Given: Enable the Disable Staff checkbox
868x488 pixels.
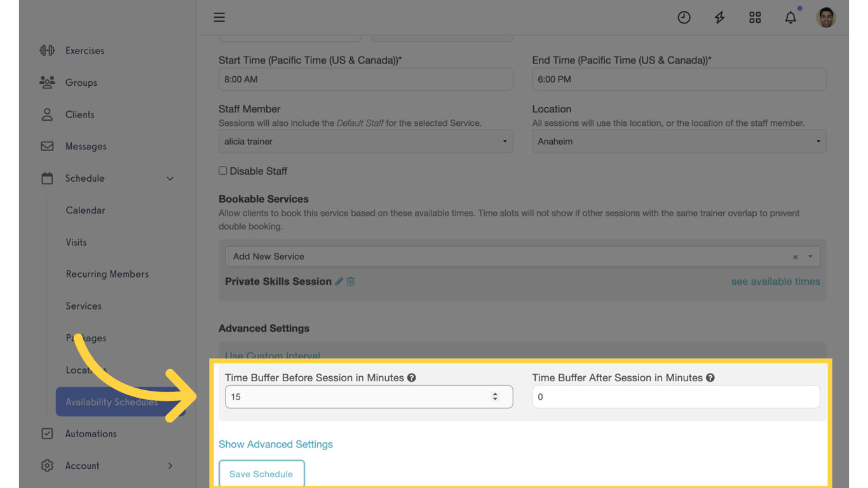Looking at the screenshot, I should [222, 170].
